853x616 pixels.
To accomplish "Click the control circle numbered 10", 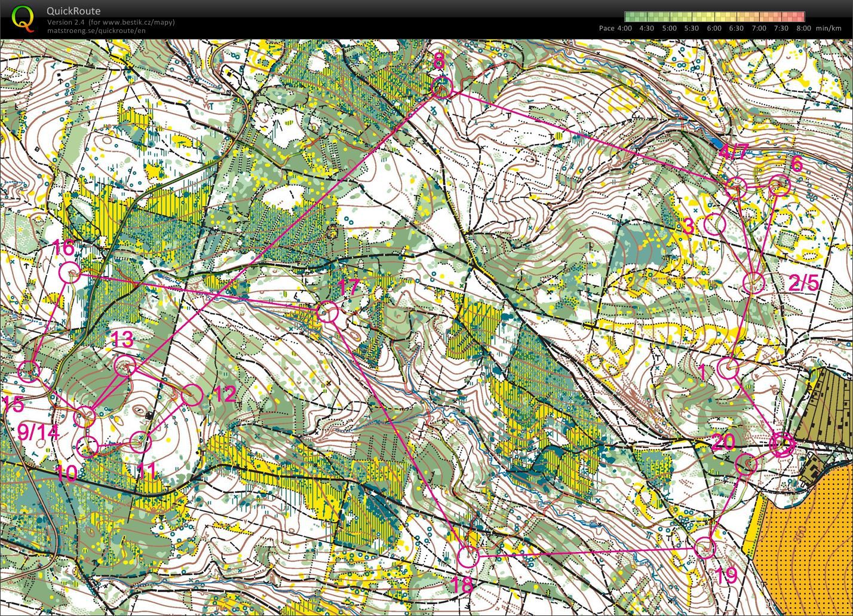I will [x=88, y=446].
